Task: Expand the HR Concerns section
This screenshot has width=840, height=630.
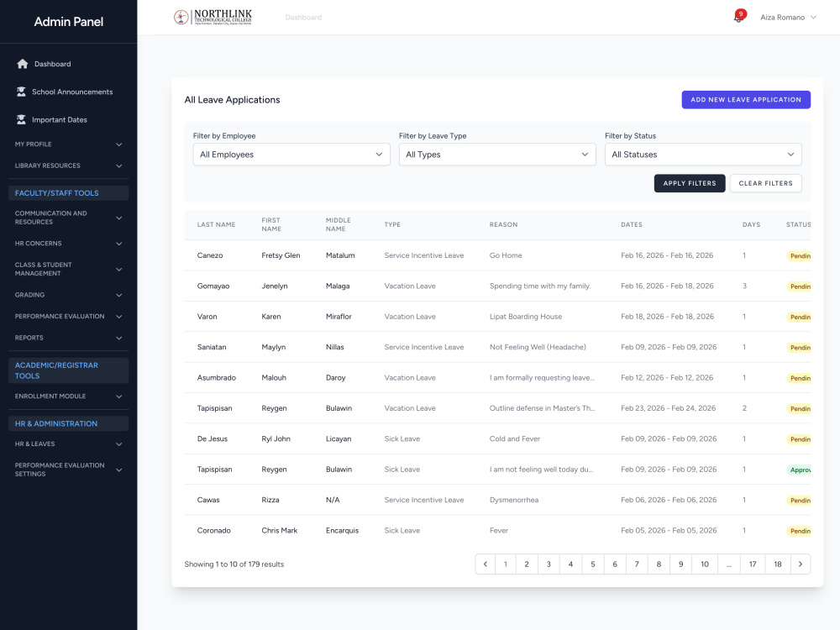Action: [x=69, y=244]
